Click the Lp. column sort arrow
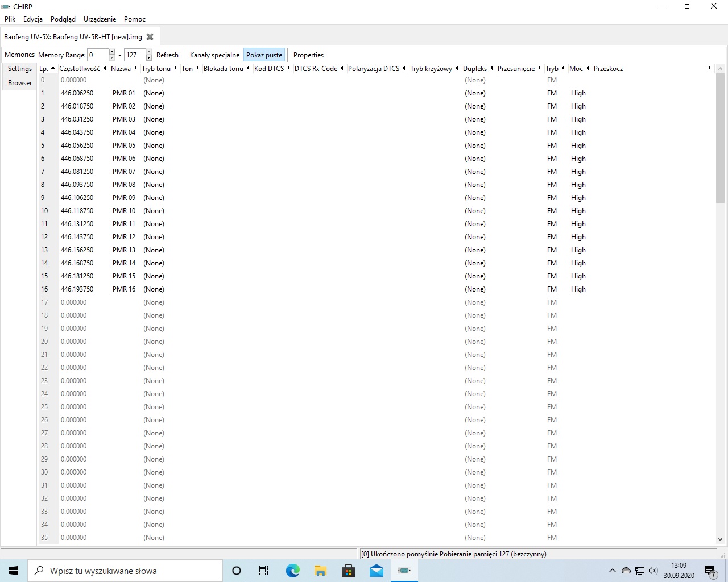 point(53,69)
